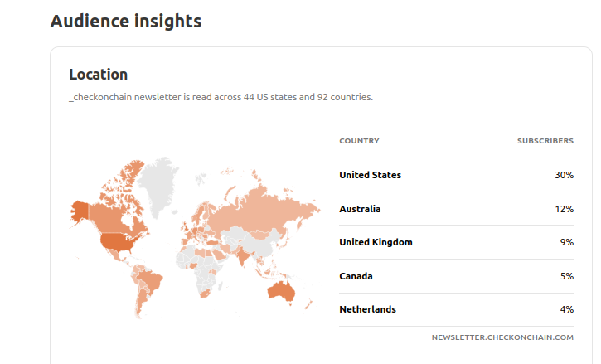Click the 30% subscribers value
Image resolution: width=601 pixels, height=364 pixels.
[564, 175]
